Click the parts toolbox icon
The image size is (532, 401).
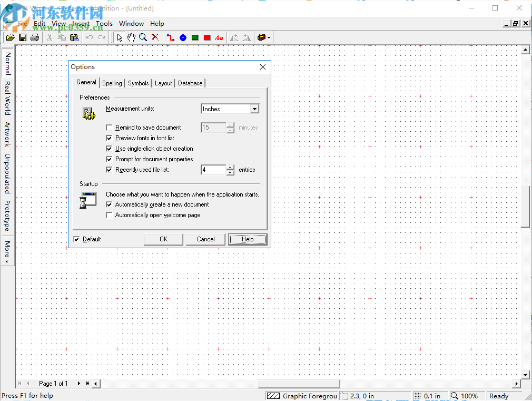(261, 37)
